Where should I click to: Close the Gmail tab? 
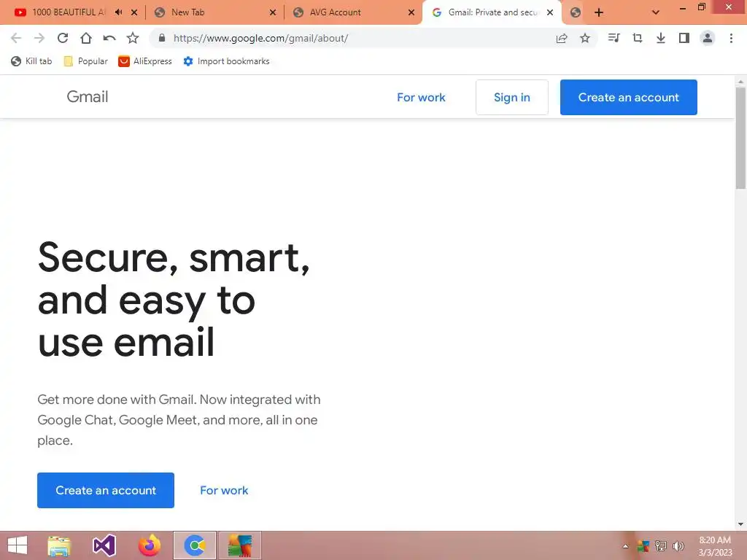click(x=550, y=12)
